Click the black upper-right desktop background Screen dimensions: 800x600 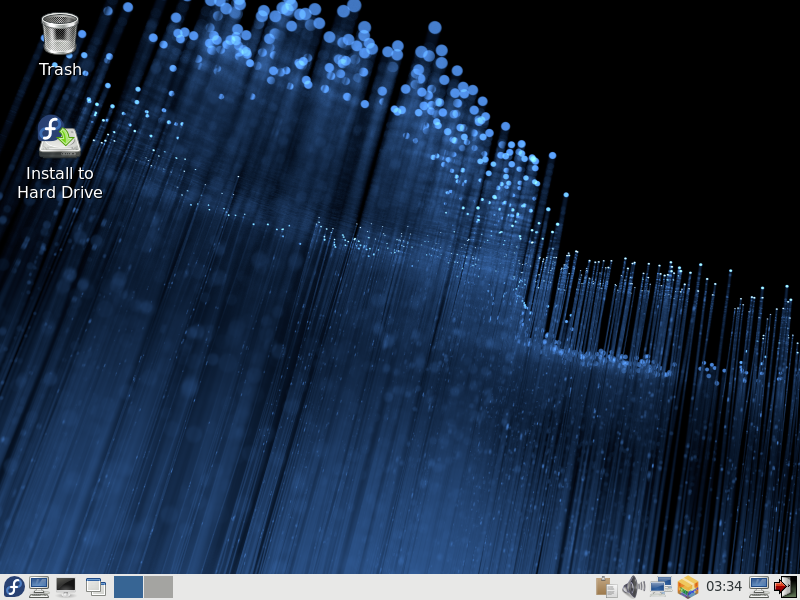[x=700, y=100]
